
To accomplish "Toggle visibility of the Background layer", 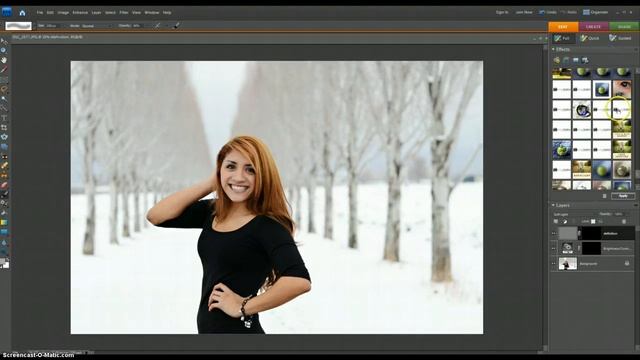I will 554,264.
